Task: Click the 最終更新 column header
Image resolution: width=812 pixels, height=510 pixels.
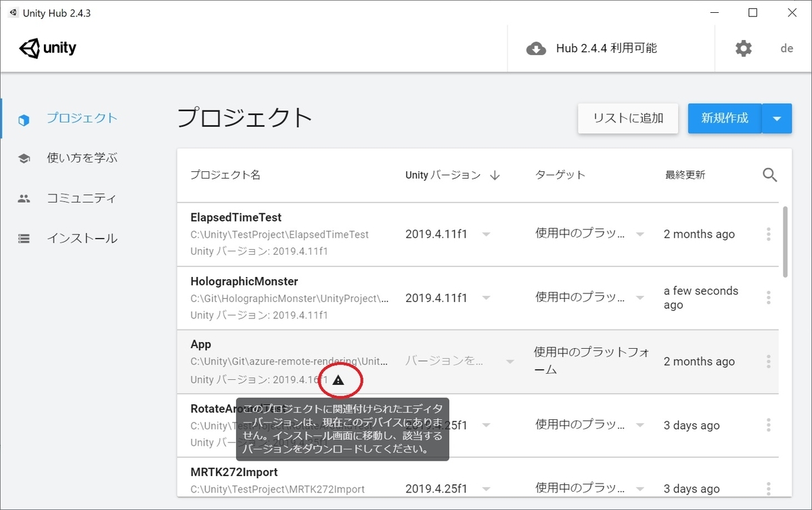Action: click(685, 175)
